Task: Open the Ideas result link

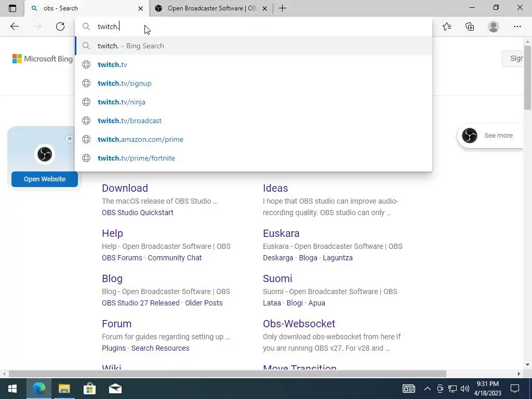Action: click(275, 188)
